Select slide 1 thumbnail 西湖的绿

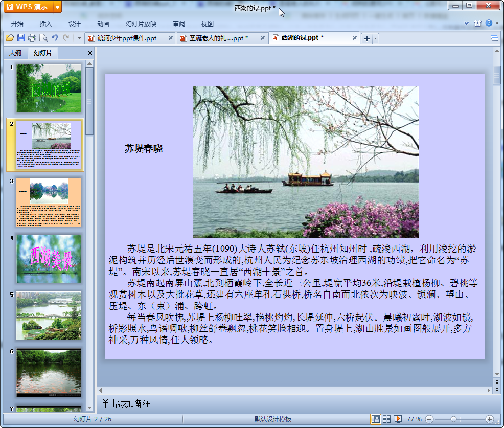coord(49,88)
